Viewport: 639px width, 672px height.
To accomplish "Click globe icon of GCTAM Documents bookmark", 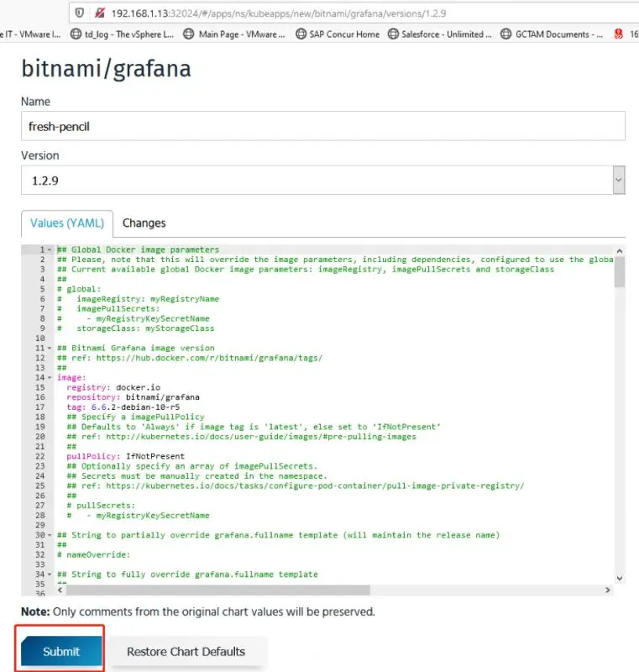I will pyautogui.click(x=505, y=34).
